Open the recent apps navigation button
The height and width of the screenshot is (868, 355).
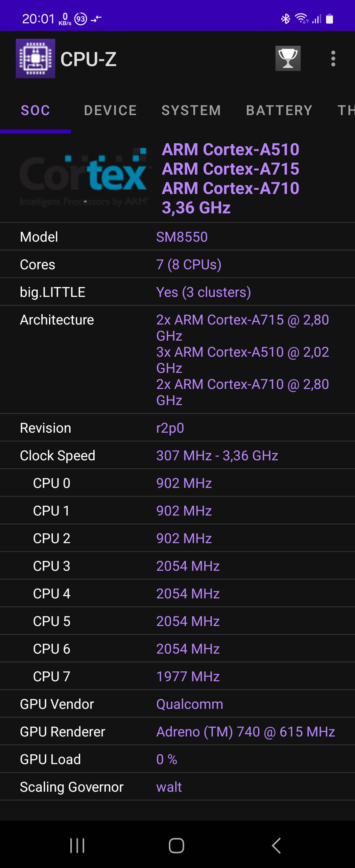click(77, 845)
